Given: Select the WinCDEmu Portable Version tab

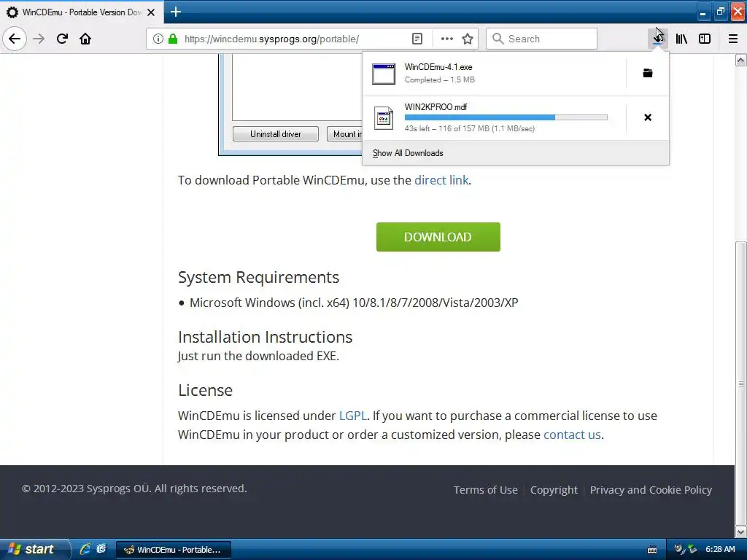Looking at the screenshot, I should (82, 12).
